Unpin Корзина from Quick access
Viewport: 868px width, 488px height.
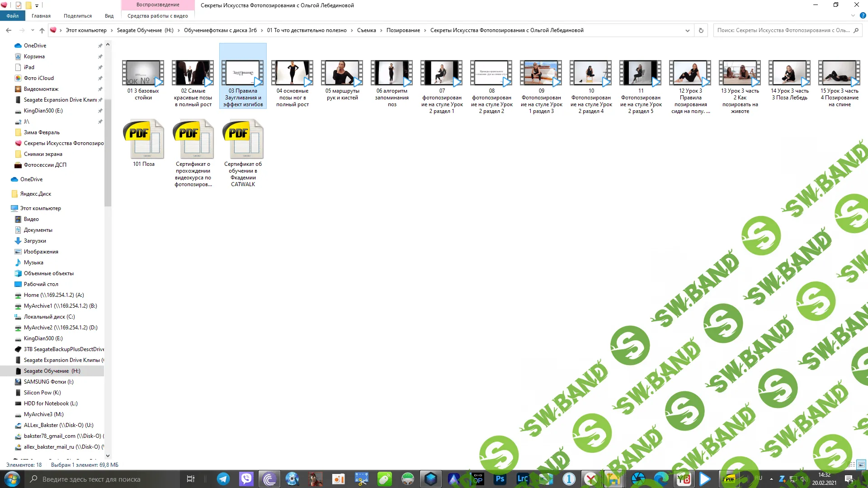click(x=100, y=56)
